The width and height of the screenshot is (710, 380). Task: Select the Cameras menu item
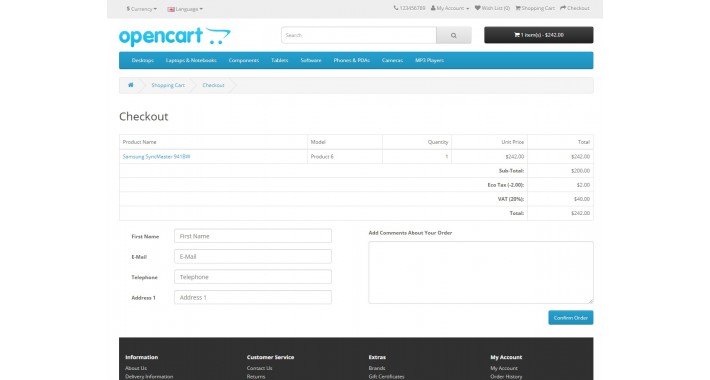(392, 60)
